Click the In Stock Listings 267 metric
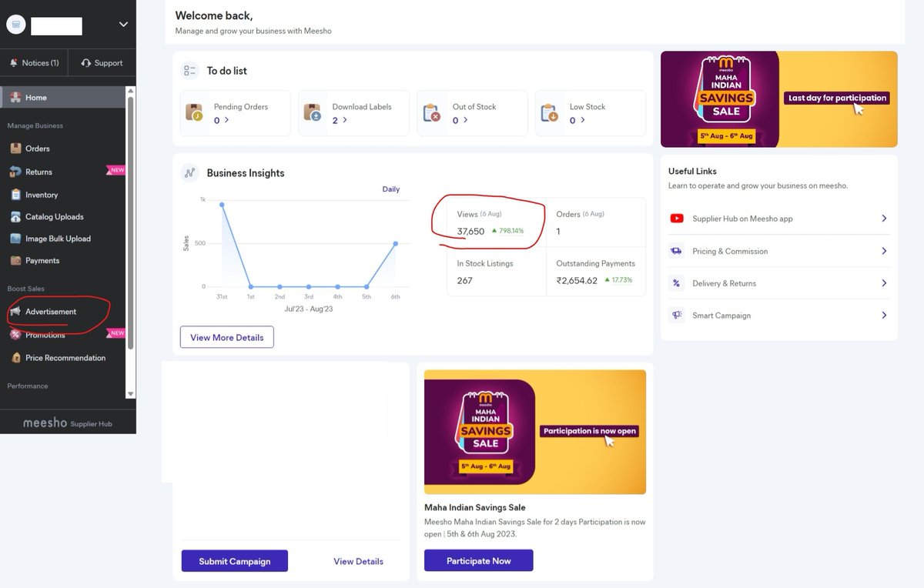This screenshot has height=588, width=924. (x=497, y=272)
